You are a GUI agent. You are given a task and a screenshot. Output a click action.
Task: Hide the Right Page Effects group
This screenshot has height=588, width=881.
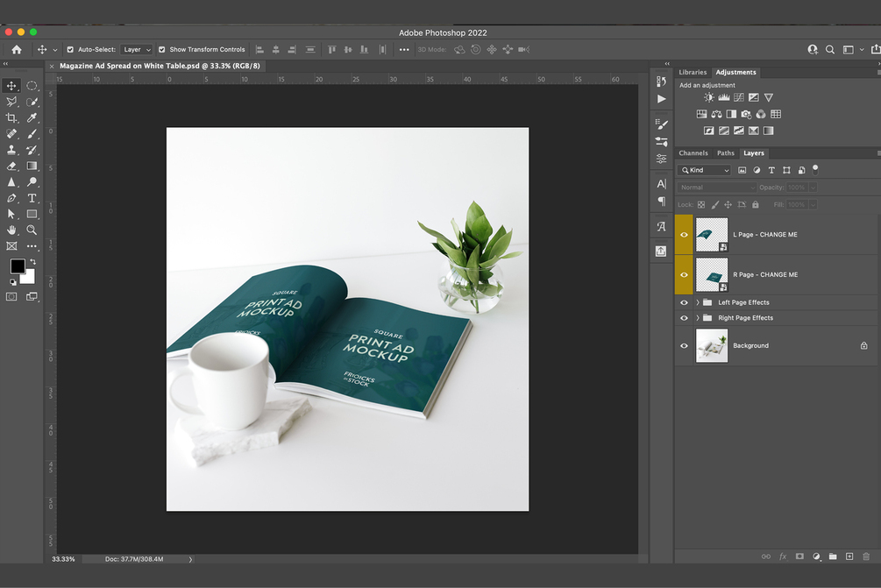pyautogui.click(x=684, y=318)
